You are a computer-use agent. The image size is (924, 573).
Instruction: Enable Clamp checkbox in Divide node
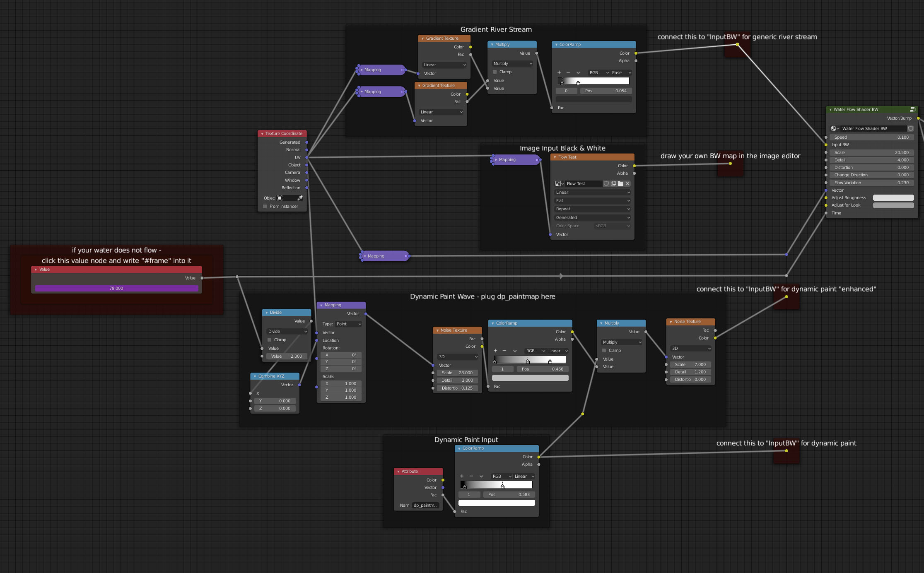(x=270, y=340)
